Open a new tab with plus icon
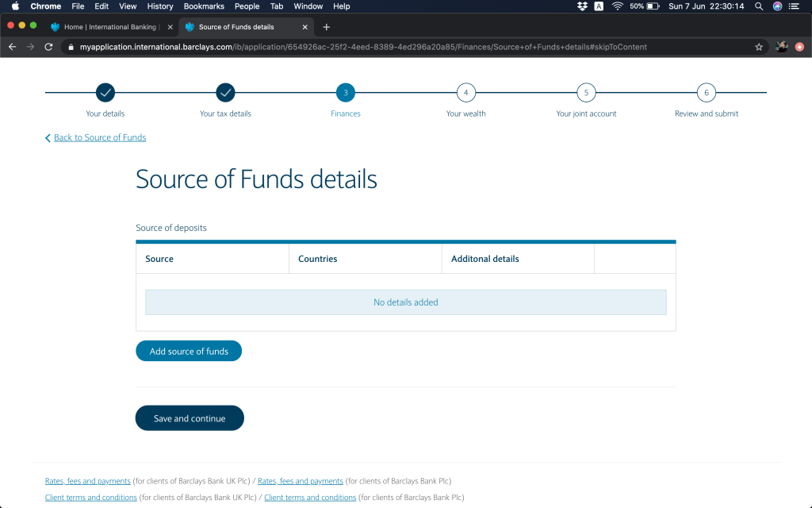Screen dimensions: 812x508 [326, 27]
